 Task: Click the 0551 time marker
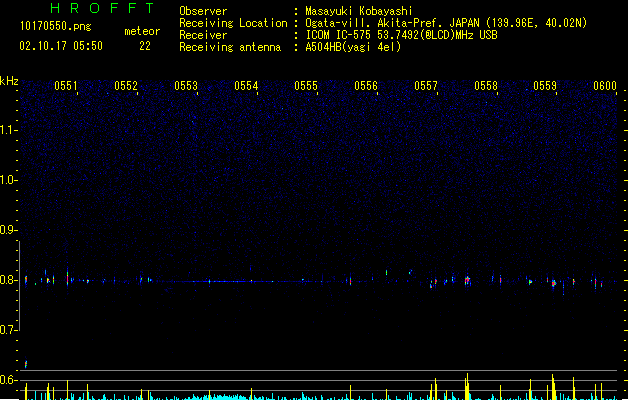click(x=66, y=86)
